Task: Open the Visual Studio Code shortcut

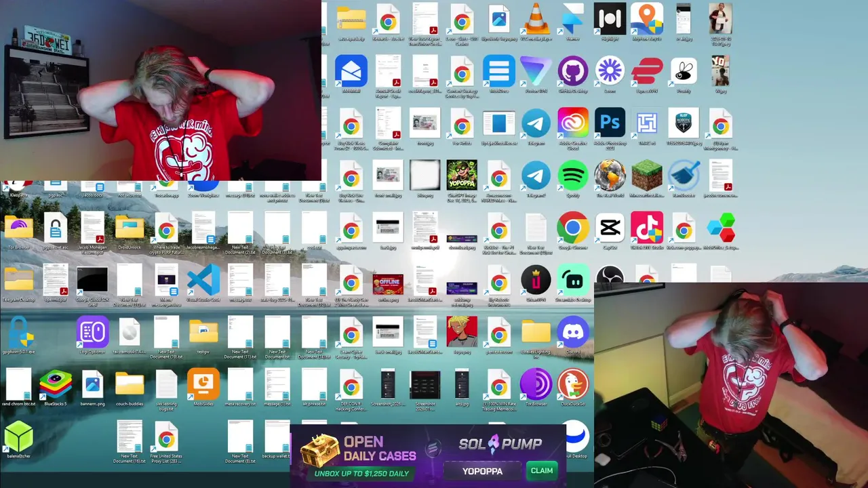Action: pos(203,281)
